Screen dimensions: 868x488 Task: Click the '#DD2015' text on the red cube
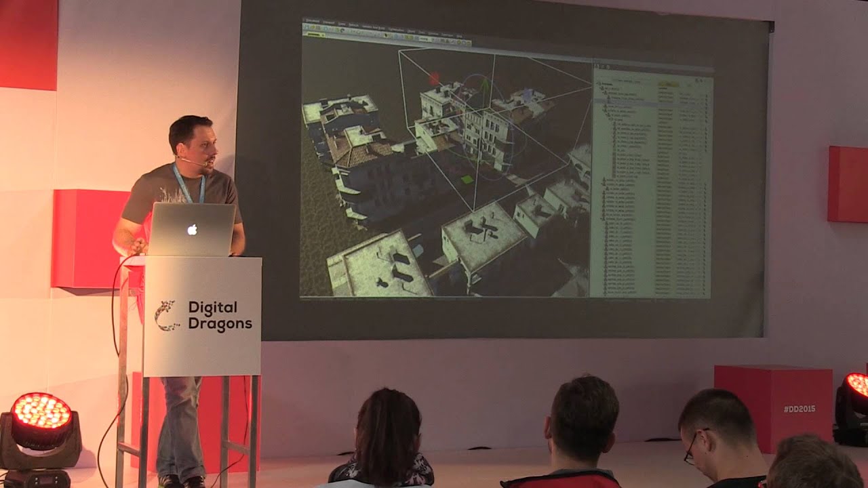[x=800, y=409]
